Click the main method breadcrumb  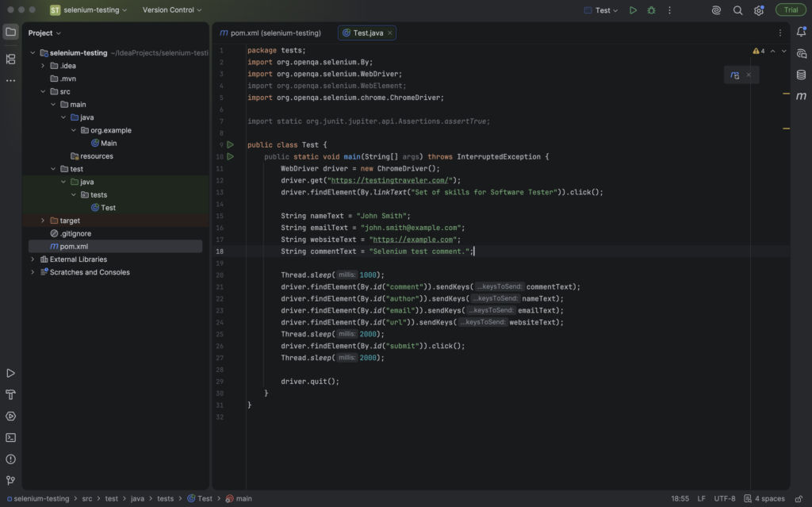point(239,499)
